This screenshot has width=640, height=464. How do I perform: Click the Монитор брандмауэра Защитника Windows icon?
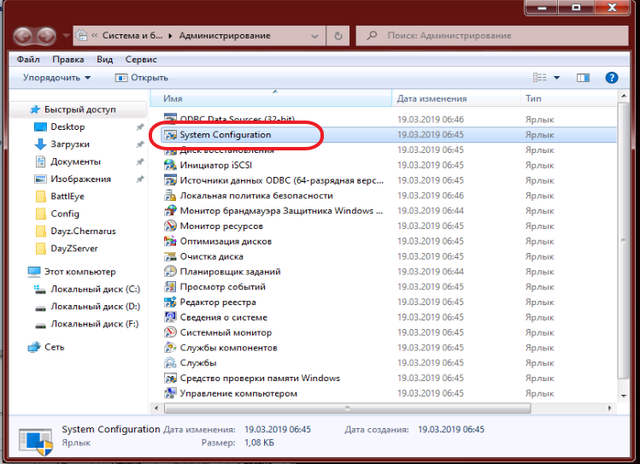170,211
